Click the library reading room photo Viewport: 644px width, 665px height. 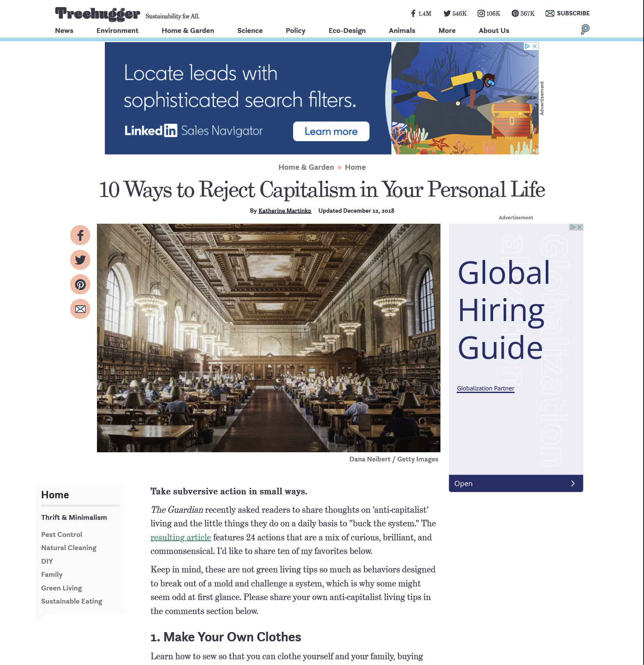(x=268, y=338)
